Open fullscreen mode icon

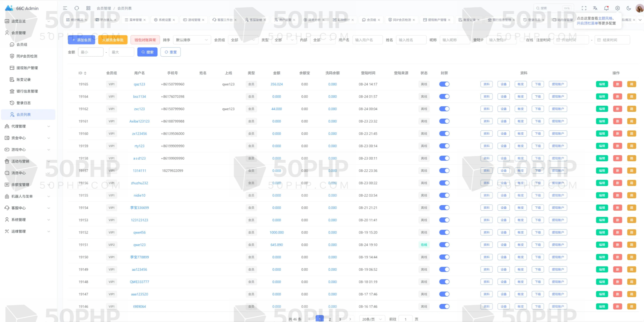pyautogui.click(x=584, y=8)
